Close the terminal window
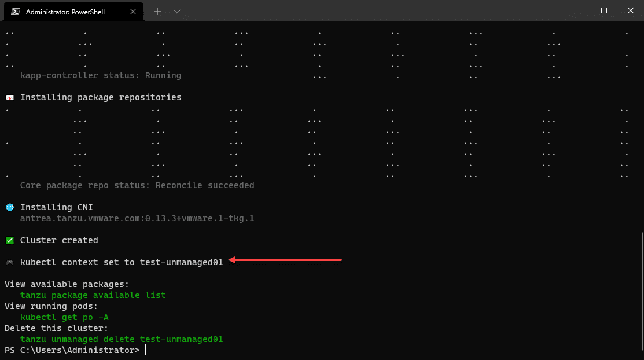Viewport: 644px width, 360px height. 631,10
